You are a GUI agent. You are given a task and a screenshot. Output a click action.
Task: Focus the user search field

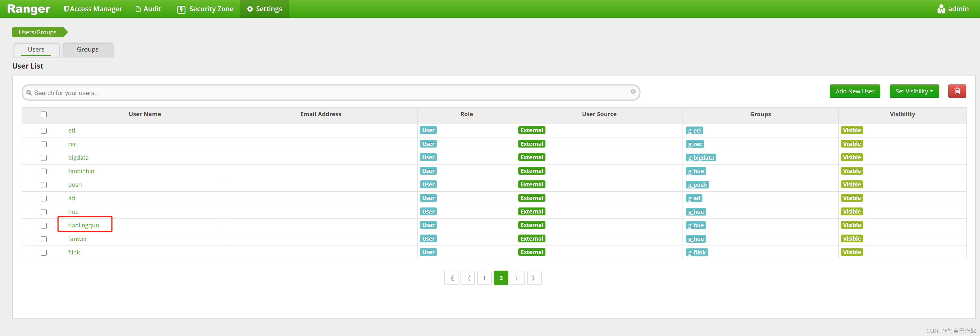pyautogui.click(x=327, y=93)
